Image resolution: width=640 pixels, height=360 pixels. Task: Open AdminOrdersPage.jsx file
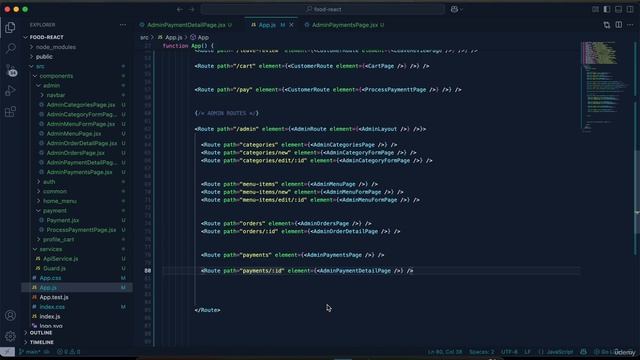click(76, 153)
